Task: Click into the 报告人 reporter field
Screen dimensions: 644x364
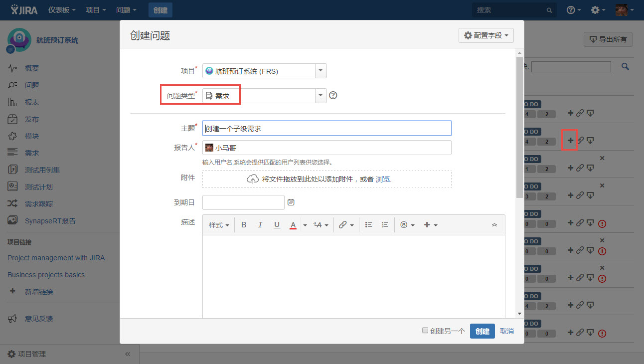Action: pyautogui.click(x=327, y=148)
